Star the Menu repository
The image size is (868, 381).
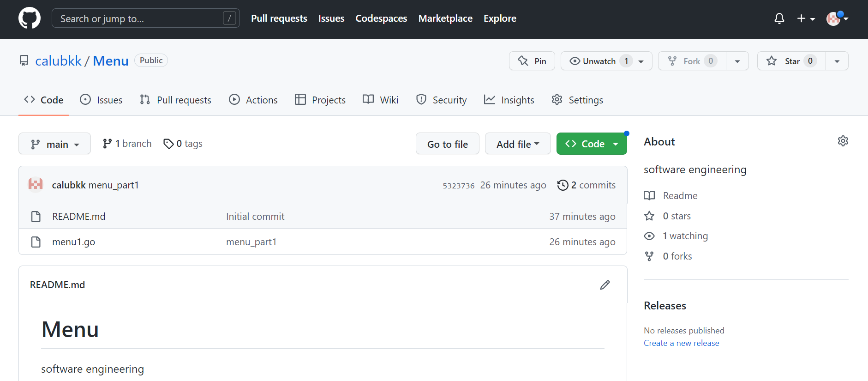[791, 61]
